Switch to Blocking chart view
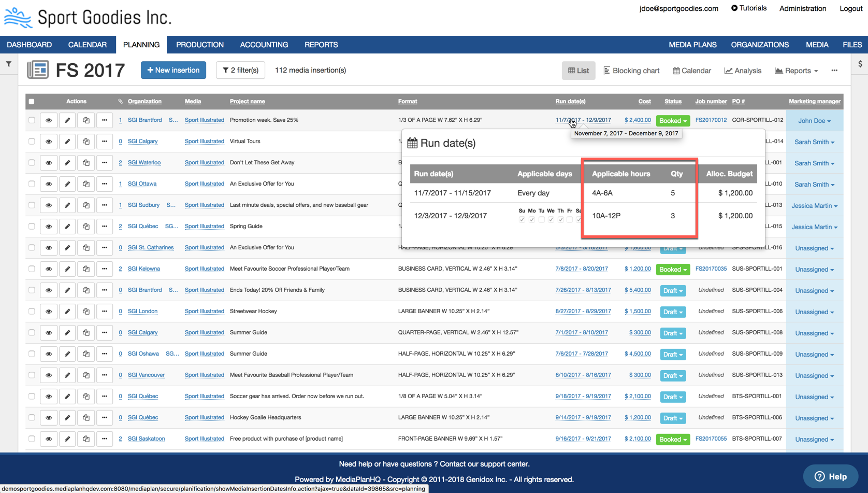868x493 pixels. click(x=631, y=71)
